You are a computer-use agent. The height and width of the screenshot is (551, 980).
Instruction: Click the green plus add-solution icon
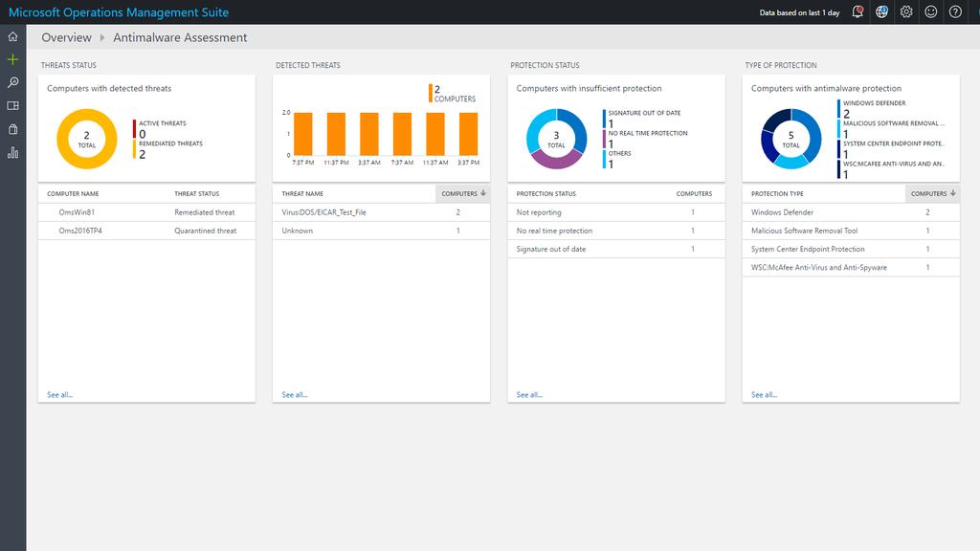12,60
